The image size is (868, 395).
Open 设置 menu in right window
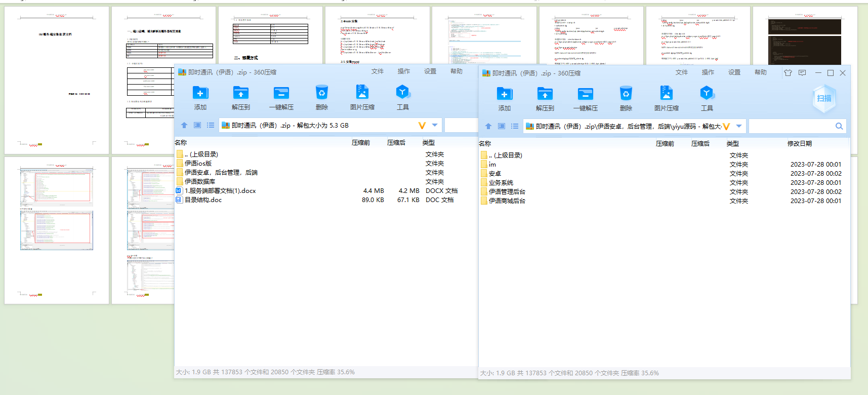(x=734, y=72)
